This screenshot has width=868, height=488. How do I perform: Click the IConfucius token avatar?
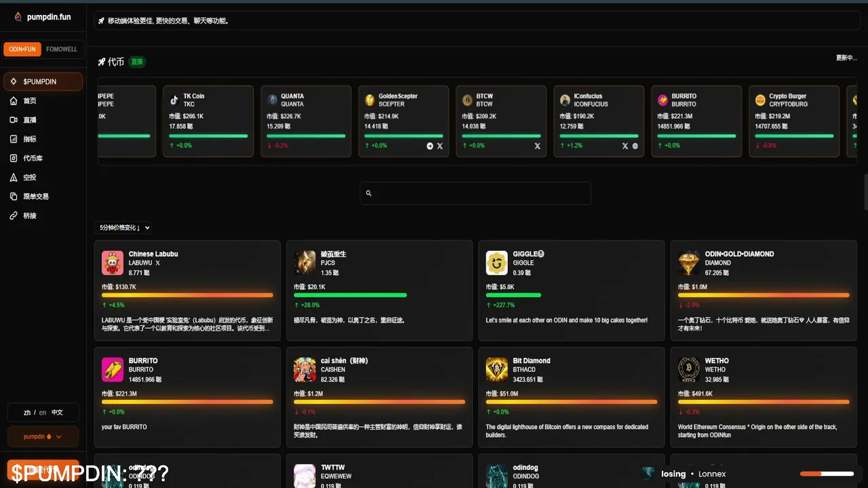pyautogui.click(x=565, y=100)
